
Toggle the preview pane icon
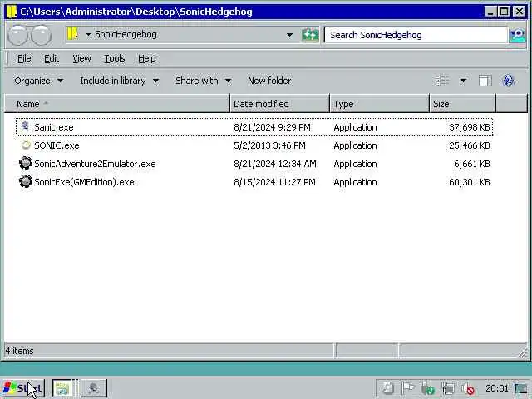coord(485,81)
